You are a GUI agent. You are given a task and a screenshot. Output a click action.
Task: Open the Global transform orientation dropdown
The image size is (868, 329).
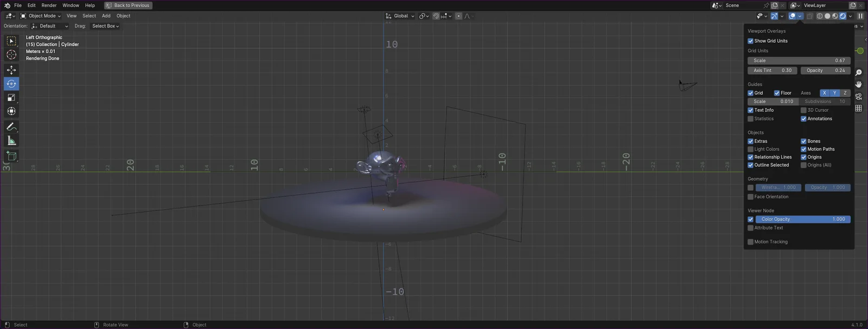400,16
